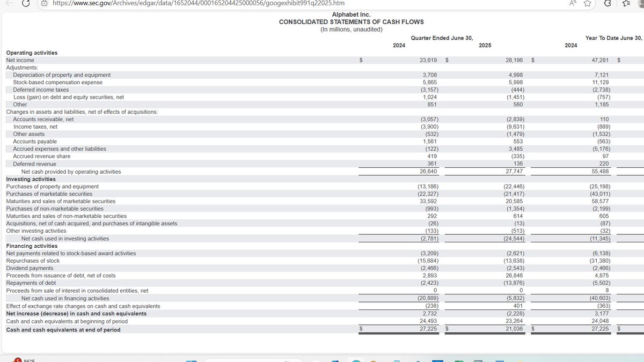Click the 'Accounts receivable, net' row label
The image size is (644, 362).
43,119
